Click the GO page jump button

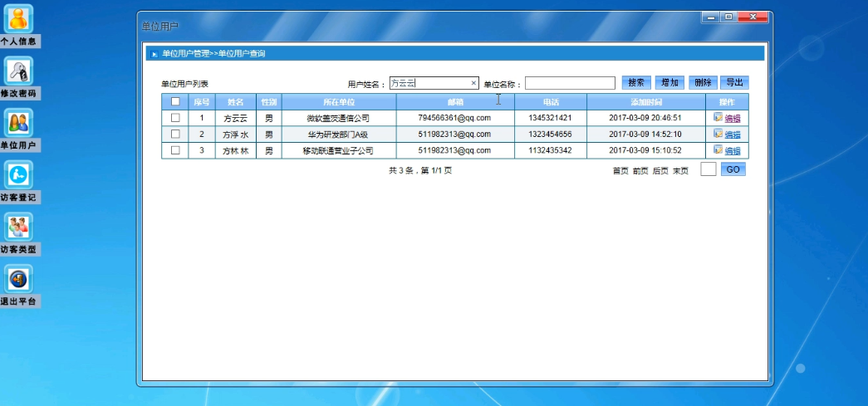733,169
